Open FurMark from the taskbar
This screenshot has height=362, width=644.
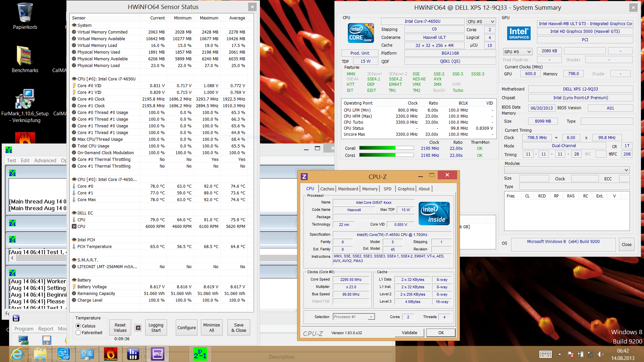[x=111, y=354]
